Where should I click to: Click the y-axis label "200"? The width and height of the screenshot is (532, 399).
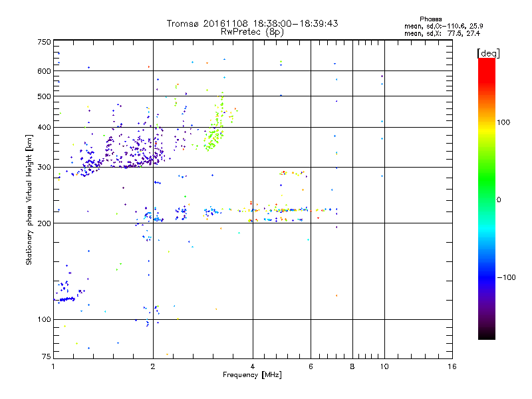click(x=44, y=223)
